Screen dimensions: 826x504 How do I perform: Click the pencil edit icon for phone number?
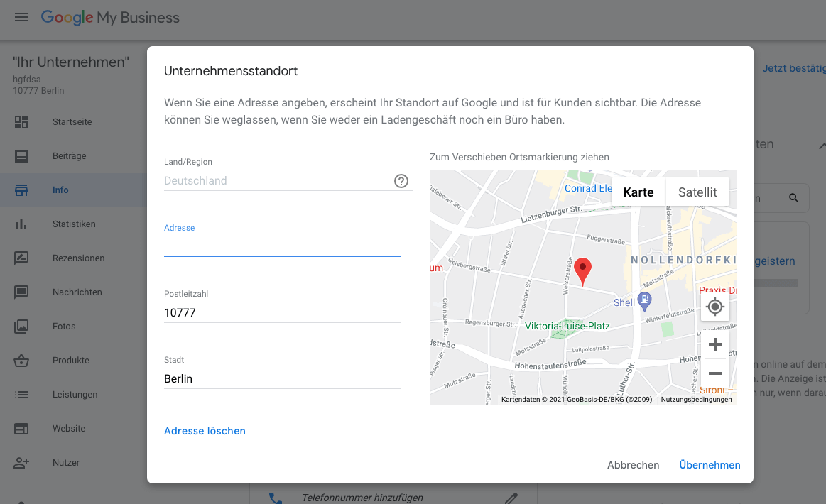click(511, 498)
